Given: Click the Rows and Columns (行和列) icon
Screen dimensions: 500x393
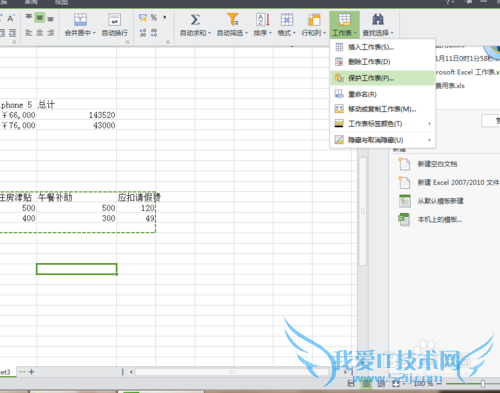Looking at the screenshot, I should pyautogui.click(x=314, y=20).
